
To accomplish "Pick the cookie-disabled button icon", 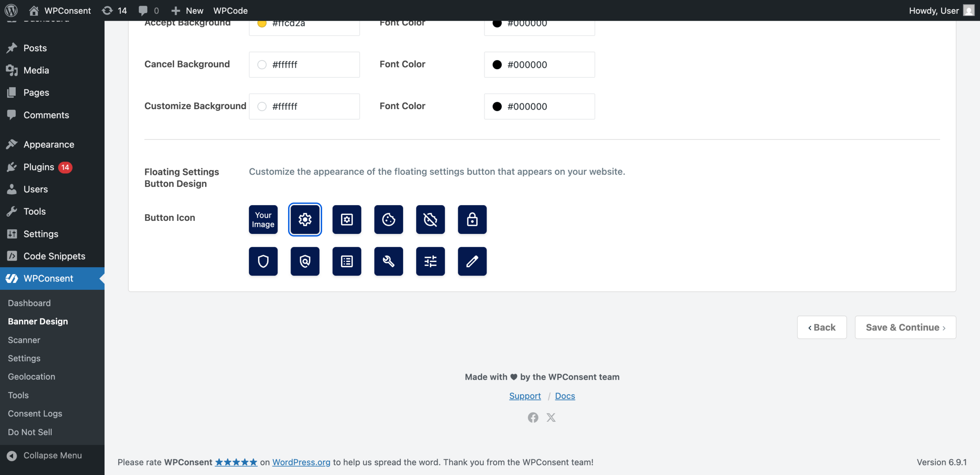I will click(x=430, y=219).
